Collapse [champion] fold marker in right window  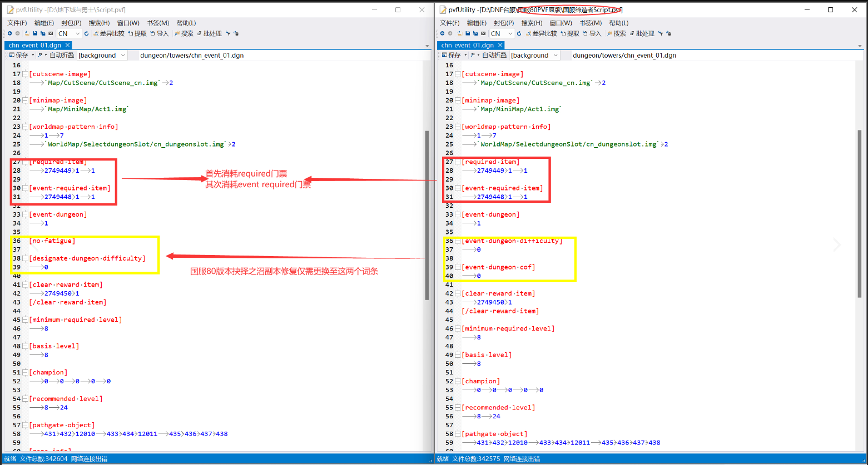(x=458, y=381)
